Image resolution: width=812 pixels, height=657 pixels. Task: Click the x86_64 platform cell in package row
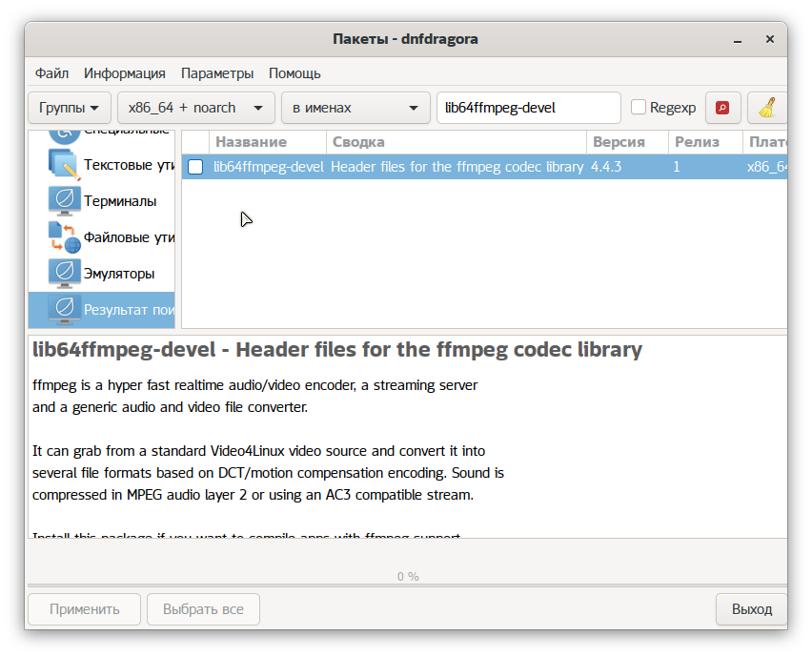(x=766, y=167)
